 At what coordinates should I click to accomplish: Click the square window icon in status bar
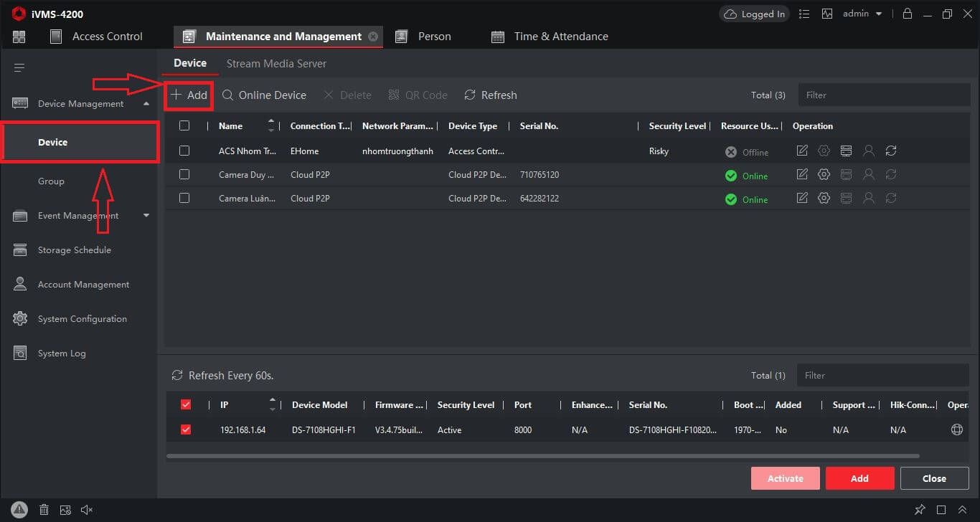click(x=941, y=510)
